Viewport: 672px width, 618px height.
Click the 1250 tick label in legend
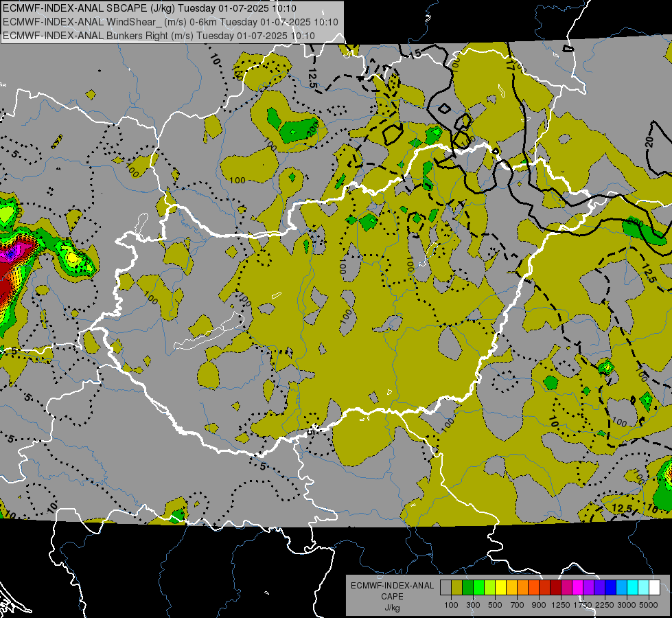click(561, 605)
